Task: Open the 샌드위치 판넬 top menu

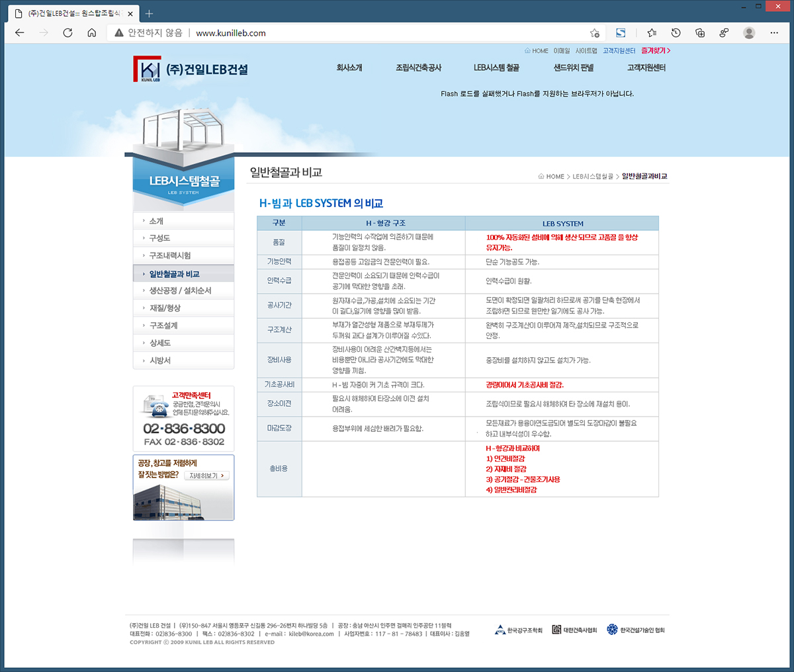Action: 574,68
